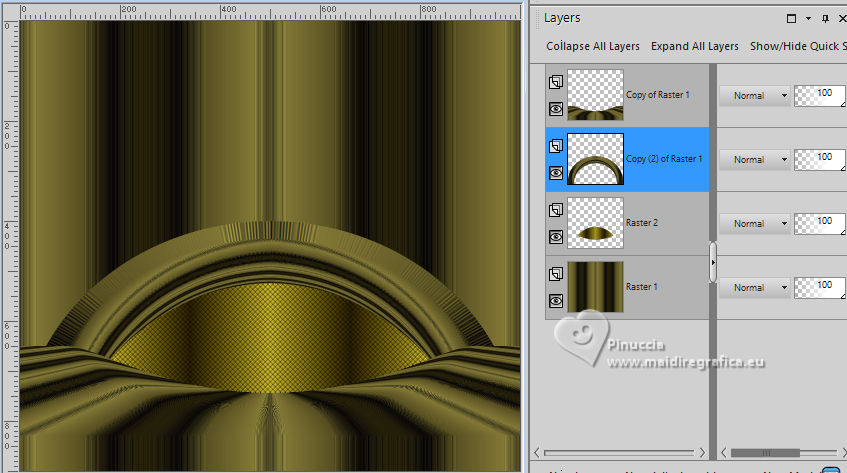Open blend mode dropdown for Copy of Raster 1
Screen dimensions: 847x473
pyautogui.click(x=755, y=96)
